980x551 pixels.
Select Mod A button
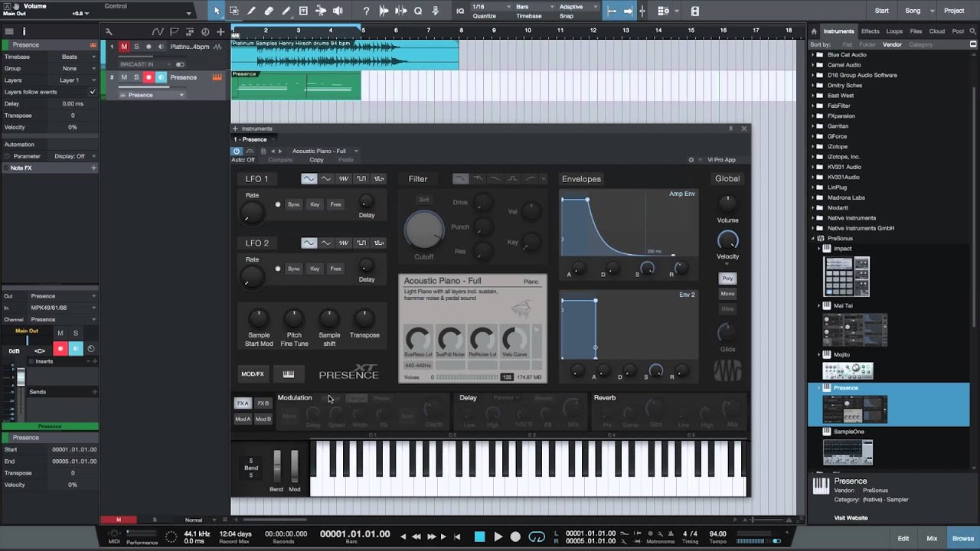tap(243, 419)
